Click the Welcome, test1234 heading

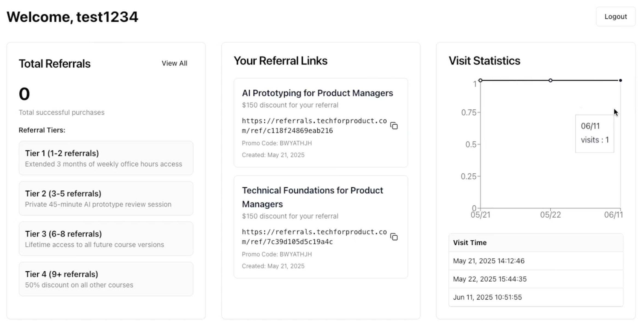pos(72,17)
